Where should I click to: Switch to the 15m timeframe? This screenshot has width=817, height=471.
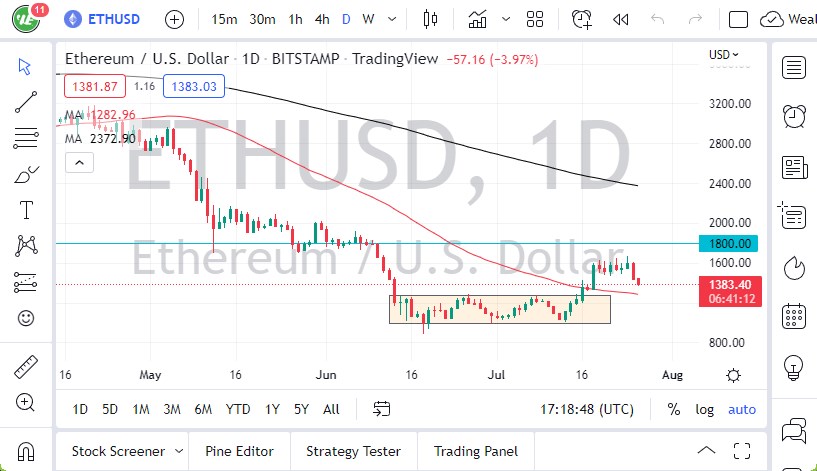coord(224,20)
